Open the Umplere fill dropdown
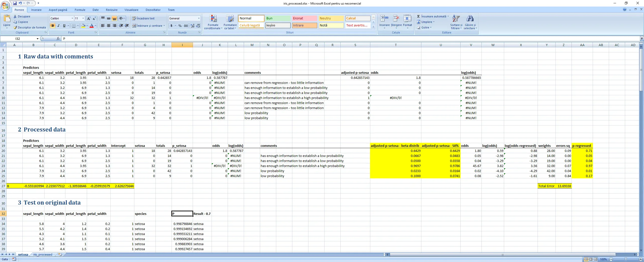Viewport: 644px width, 262px height. click(426, 22)
